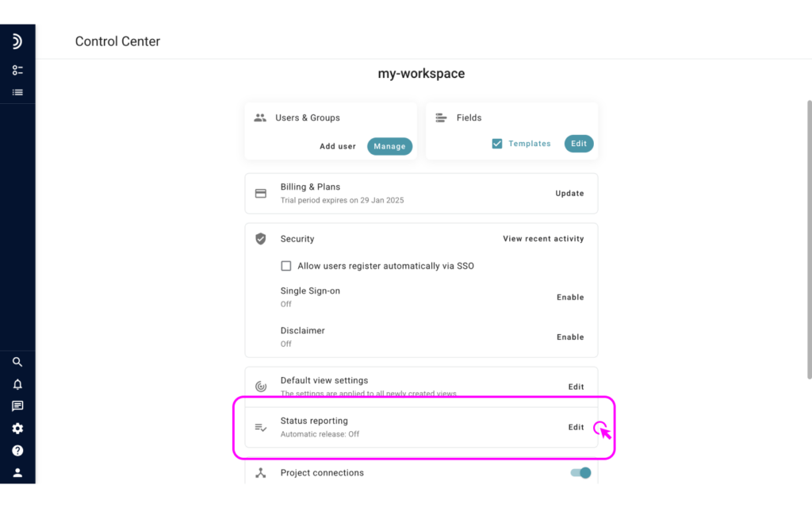812x508 pixels.
Task: Open notifications via the bell icon
Action: pyautogui.click(x=17, y=384)
